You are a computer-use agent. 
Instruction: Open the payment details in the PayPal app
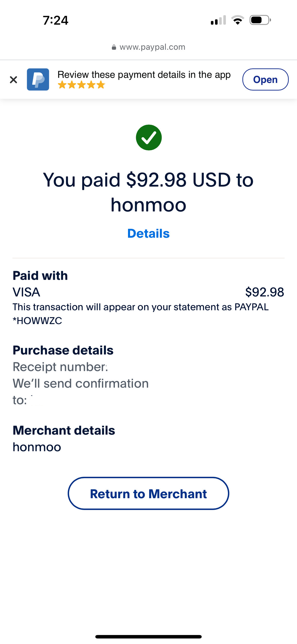tap(265, 79)
